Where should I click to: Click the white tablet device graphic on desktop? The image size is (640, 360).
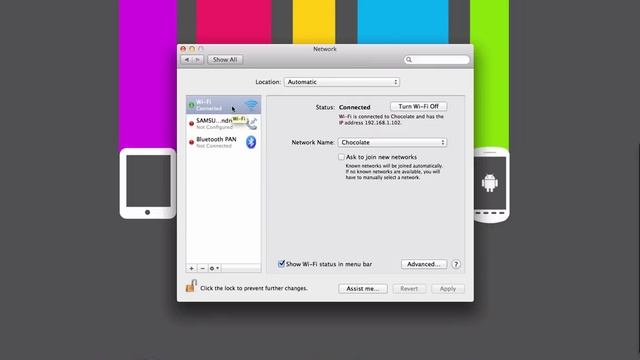[x=148, y=184]
